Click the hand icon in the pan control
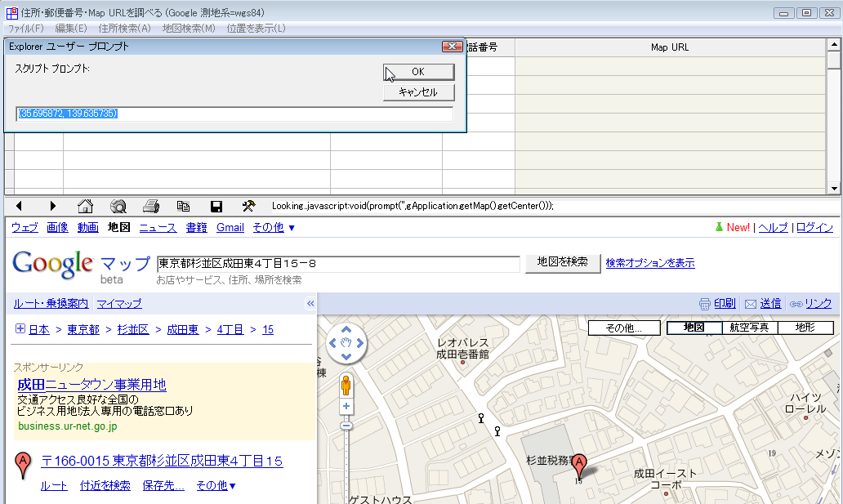 coord(346,343)
